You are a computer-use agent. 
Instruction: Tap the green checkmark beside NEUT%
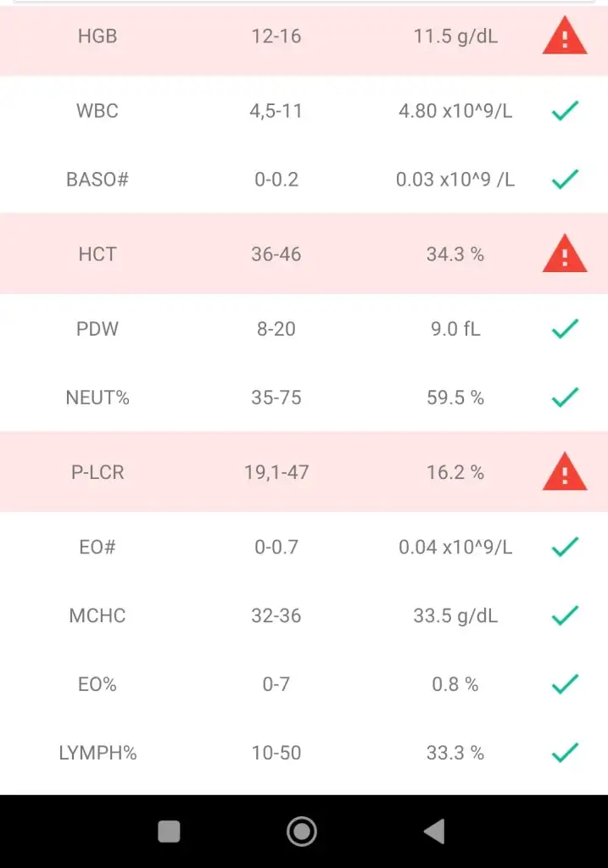[565, 398]
